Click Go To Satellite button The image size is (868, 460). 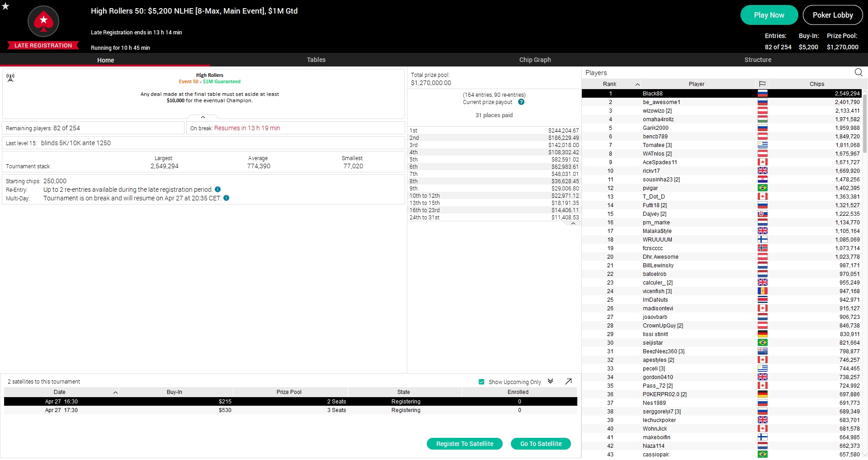tap(541, 444)
